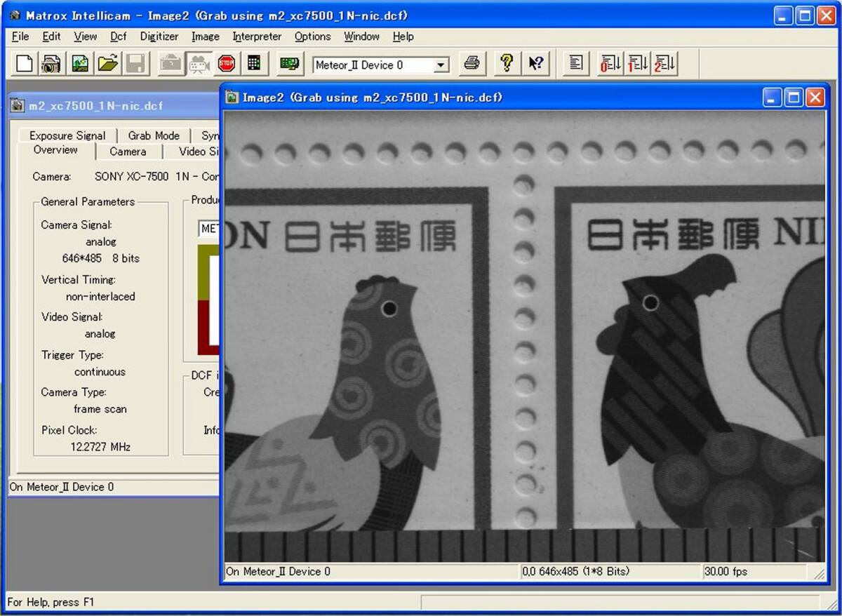Open the View menu
Image resolution: width=842 pixels, height=616 pixels.
pyautogui.click(x=85, y=36)
